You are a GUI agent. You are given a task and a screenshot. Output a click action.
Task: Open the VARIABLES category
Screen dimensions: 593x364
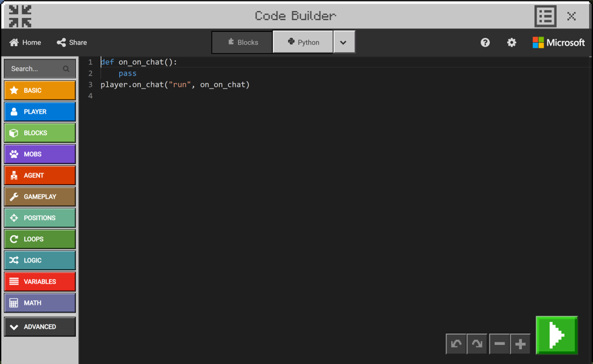tap(40, 281)
